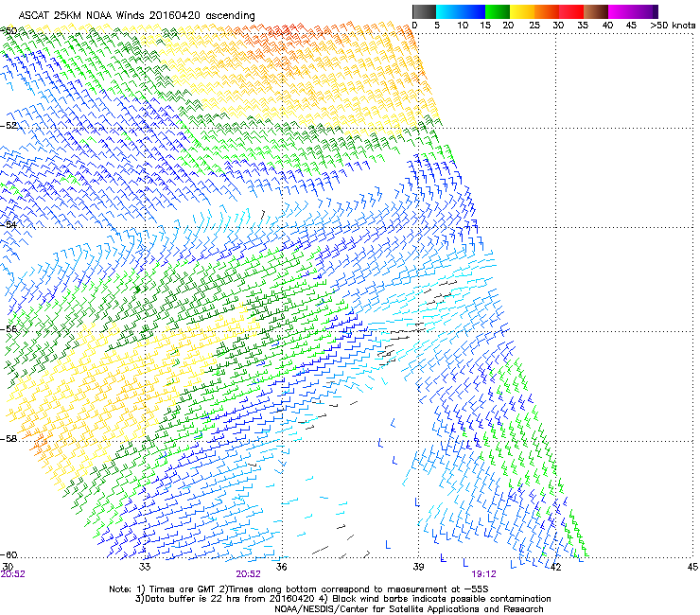Click the "20:52" time label beneath longitude 30
The width and height of the screenshot is (700, 615).
tap(12, 574)
